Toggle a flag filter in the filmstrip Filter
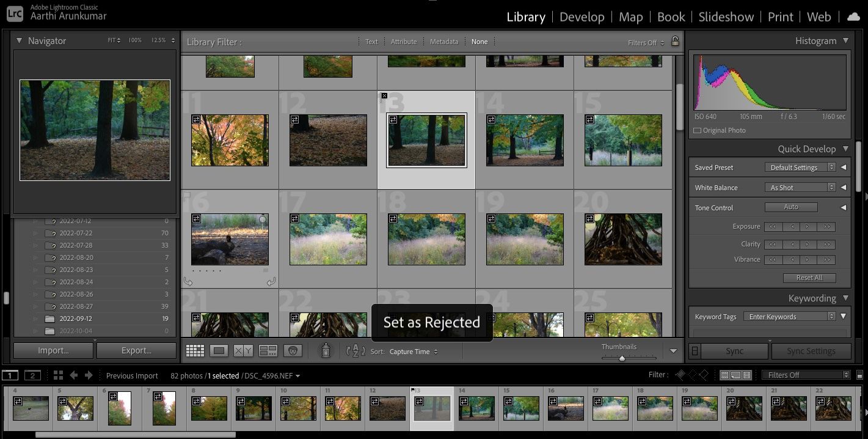This screenshot has width=868, height=439. [680, 375]
